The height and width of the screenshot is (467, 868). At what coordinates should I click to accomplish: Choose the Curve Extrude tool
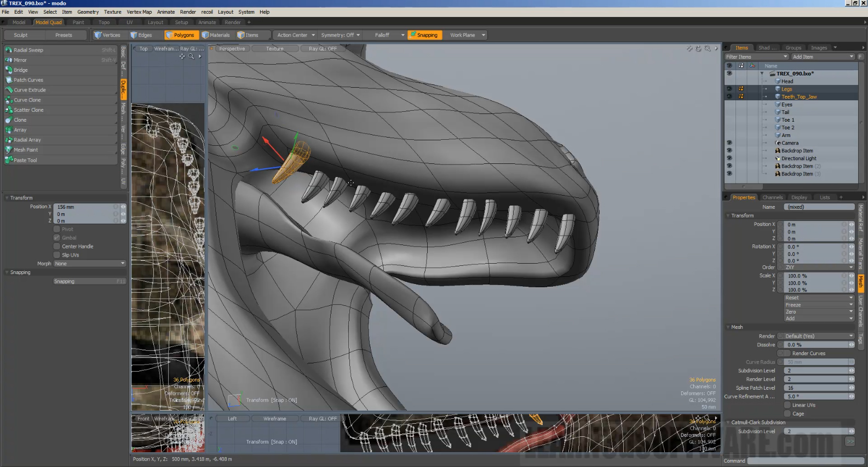(30, 90)
